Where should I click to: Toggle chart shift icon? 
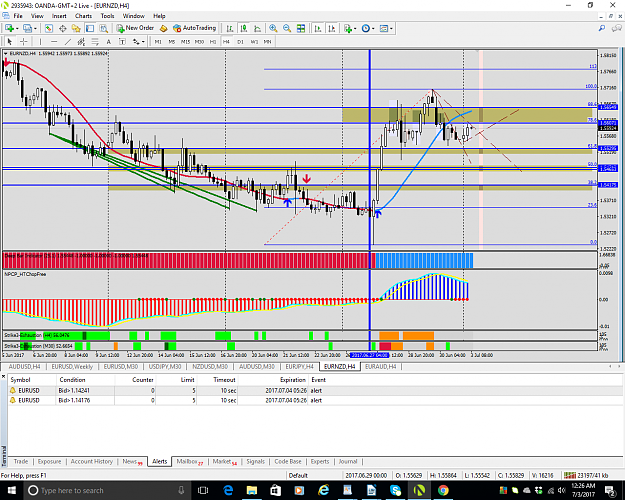(x=331, y=28)
